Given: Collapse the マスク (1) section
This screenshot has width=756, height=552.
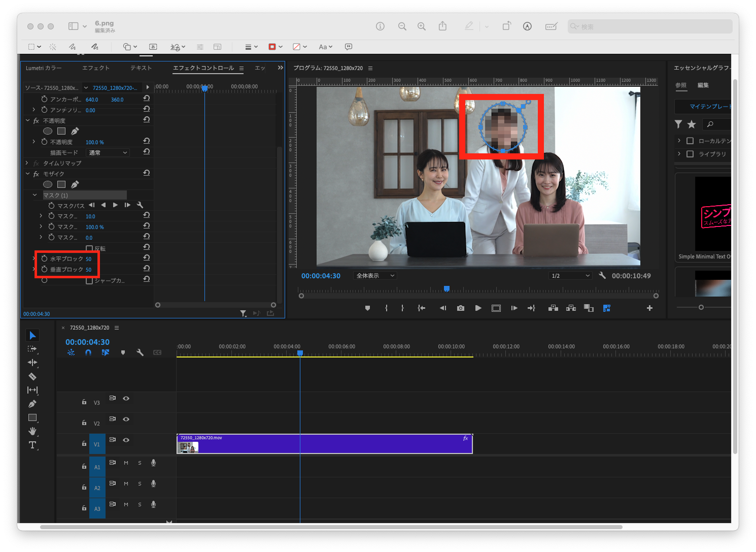Looking at the screenshot, I should pyautogui.click(x=35, y=194).
